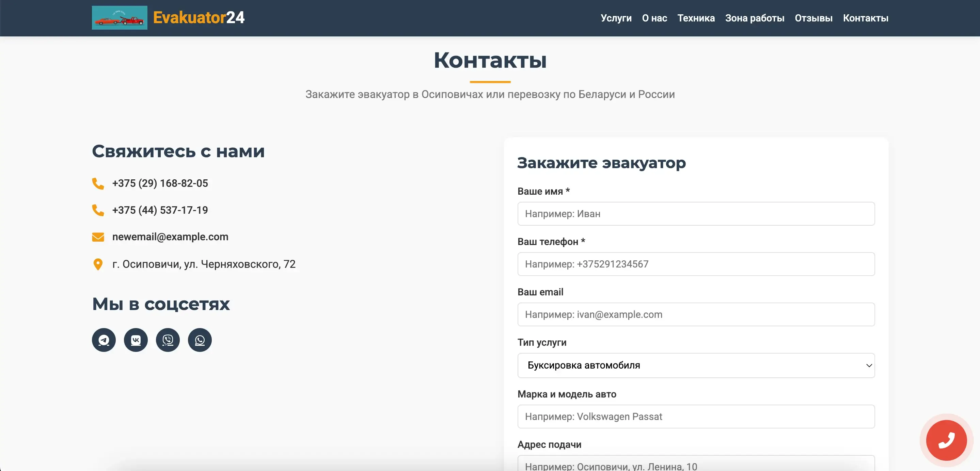Viewport: 980px width, 471px height.
Task: Open WhatsApp via its circular icon
Action: point(199,340)
